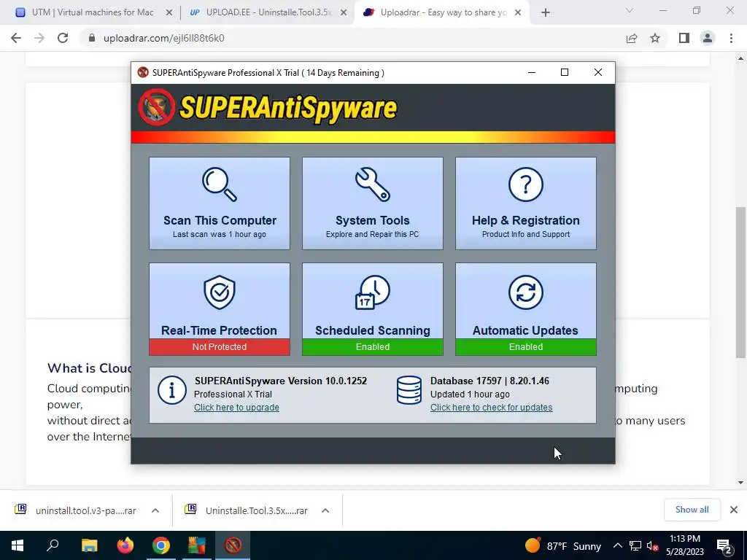Open notification center with 2 notifications
747x560 pixels.
coord(724,545)
